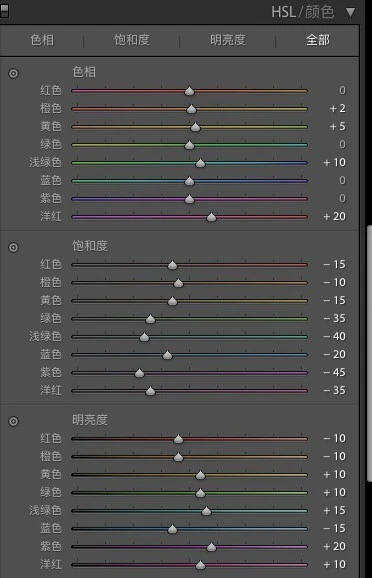Click the 明亮度 紫色 slider handle
The width and height of the screenshot is (372, 578).
(211, 547)
